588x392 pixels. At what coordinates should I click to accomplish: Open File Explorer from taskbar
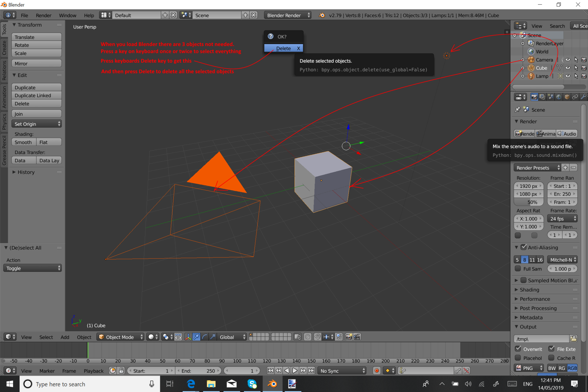(x=211, y=384)
